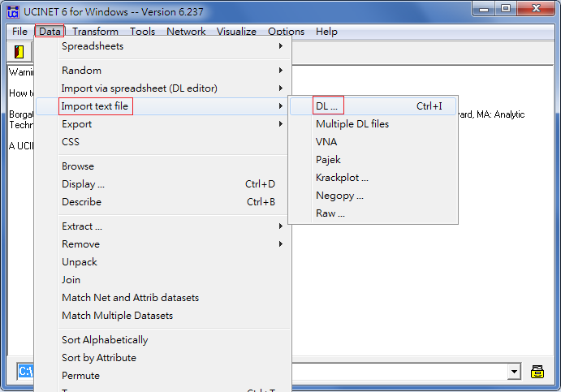Expand the Export submenu

click(163, 124)
